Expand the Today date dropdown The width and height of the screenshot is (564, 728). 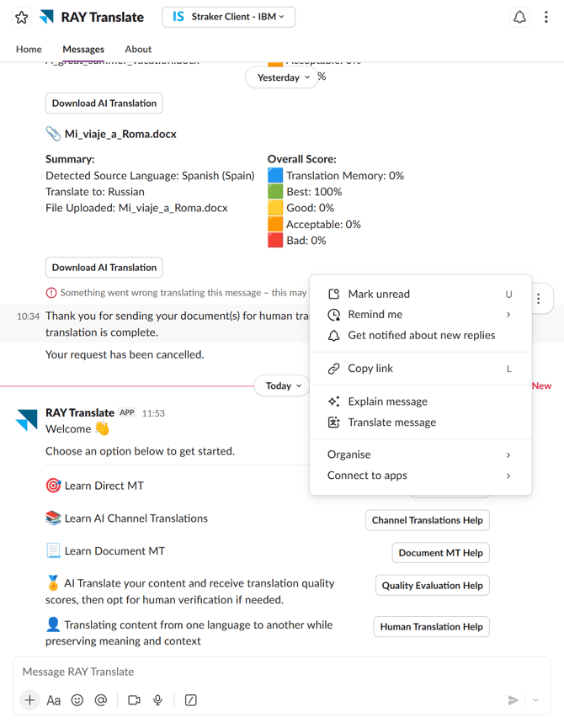(283, 386)
